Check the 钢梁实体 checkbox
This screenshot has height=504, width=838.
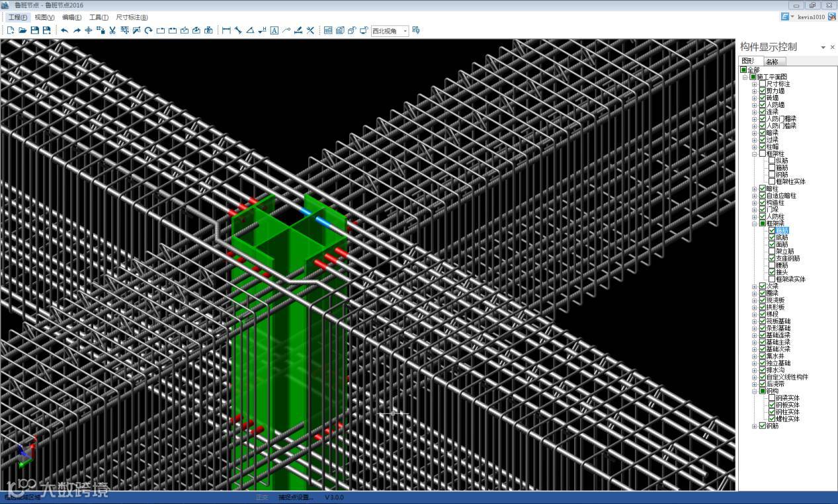772,398
